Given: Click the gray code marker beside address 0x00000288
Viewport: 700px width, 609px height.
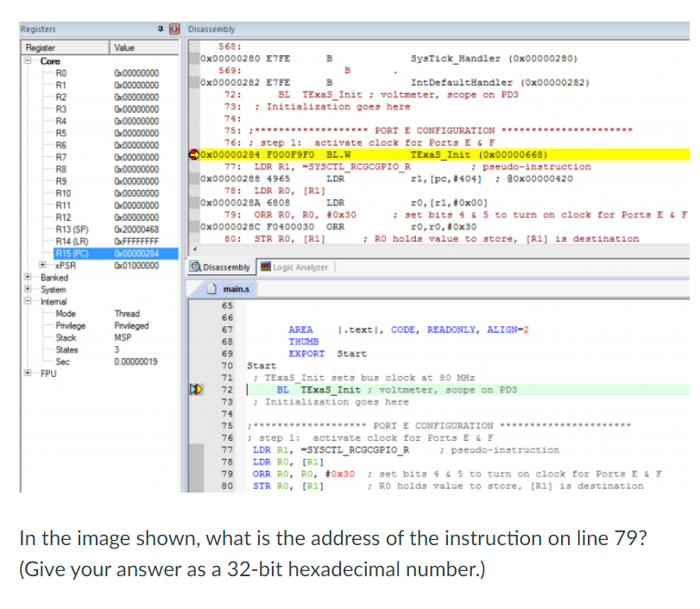Looking at the screenshot, I should [x=193, y=176].
